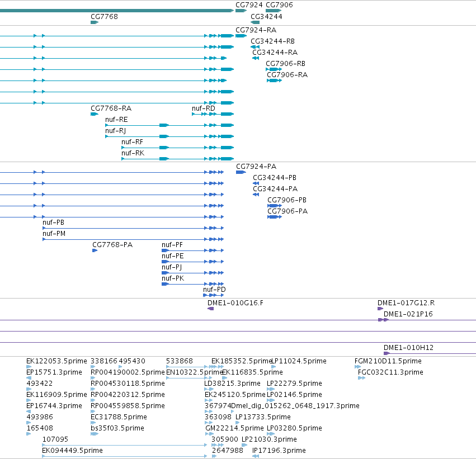
Task: Select the bs35f03.5prime EST label
Action: [117, 428]
